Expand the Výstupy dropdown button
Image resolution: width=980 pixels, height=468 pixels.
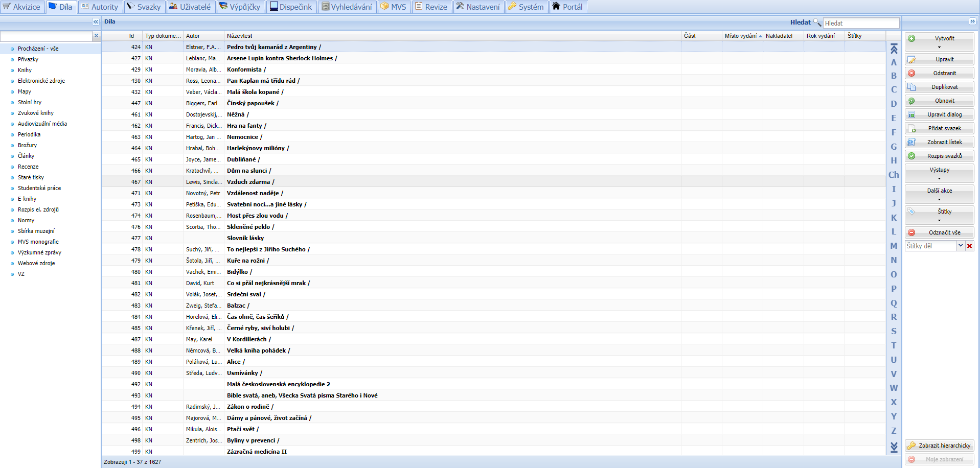pos(939,173)
